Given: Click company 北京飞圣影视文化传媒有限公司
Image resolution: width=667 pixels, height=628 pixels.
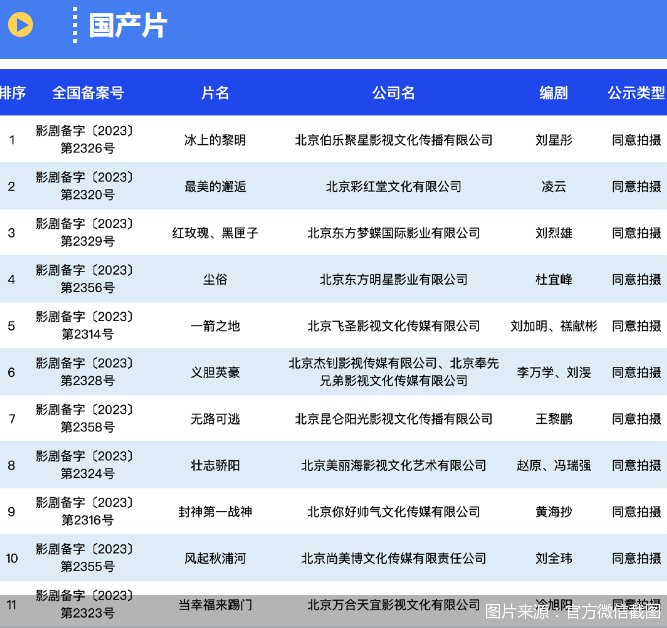Looking at the screenshot, I should coord(393,326).
